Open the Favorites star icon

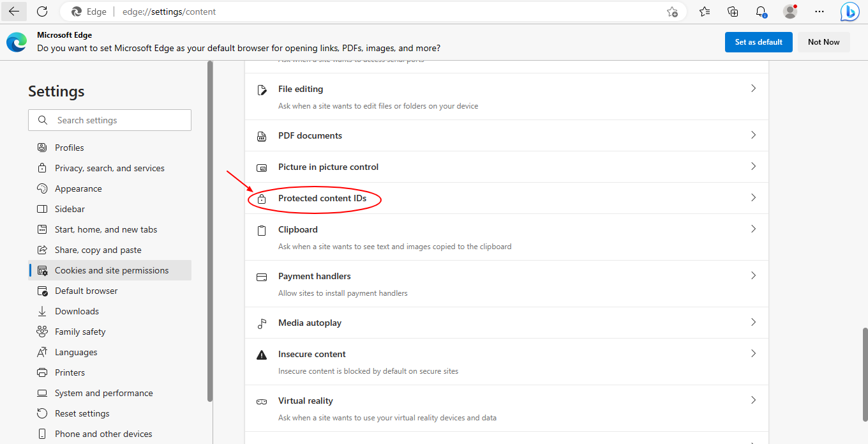704,11
